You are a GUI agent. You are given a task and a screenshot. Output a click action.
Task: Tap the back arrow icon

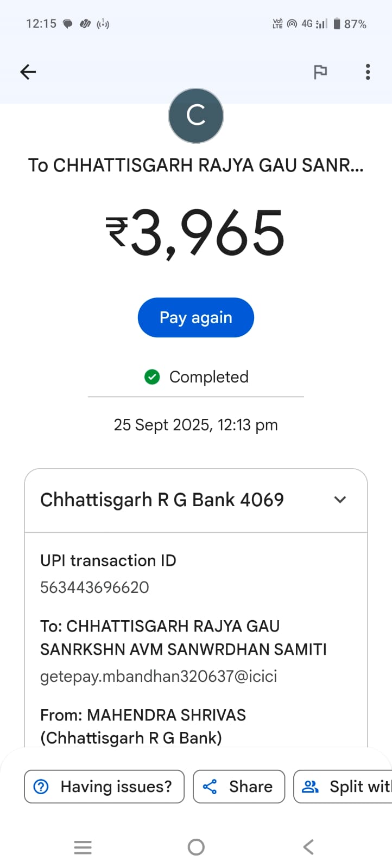pyautogui.click(x=28, y=72)
